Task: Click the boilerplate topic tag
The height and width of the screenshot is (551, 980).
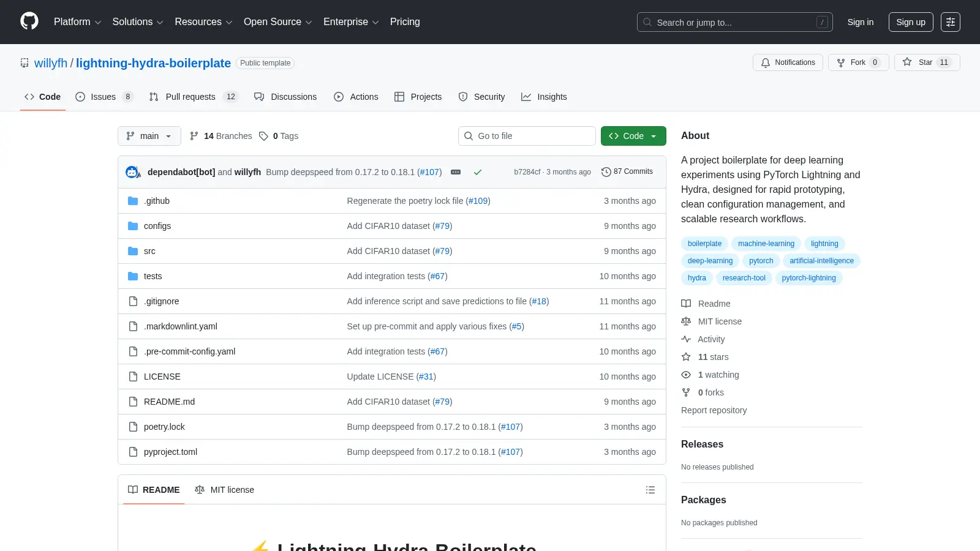Action: click(x=704, y=244)
